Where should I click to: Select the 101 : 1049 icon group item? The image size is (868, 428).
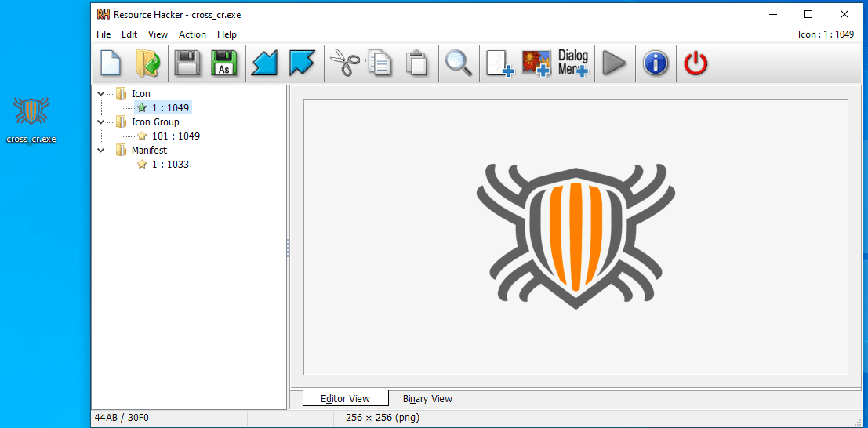(176, 136)
